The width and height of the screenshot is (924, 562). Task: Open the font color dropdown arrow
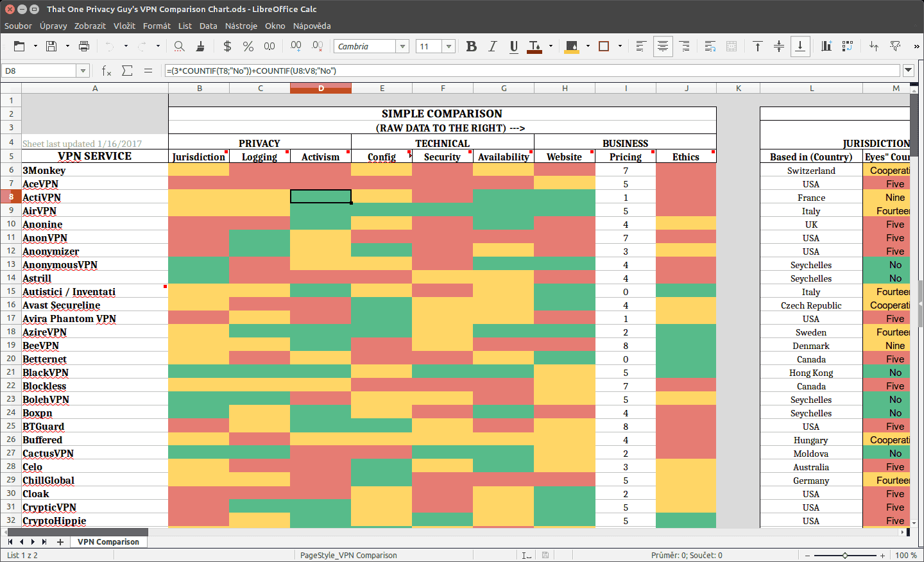click(x=551, y=46)
